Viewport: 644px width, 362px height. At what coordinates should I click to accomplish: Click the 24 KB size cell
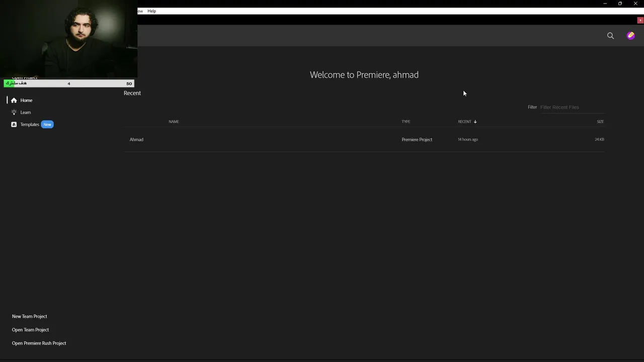[x=599, y=139]
